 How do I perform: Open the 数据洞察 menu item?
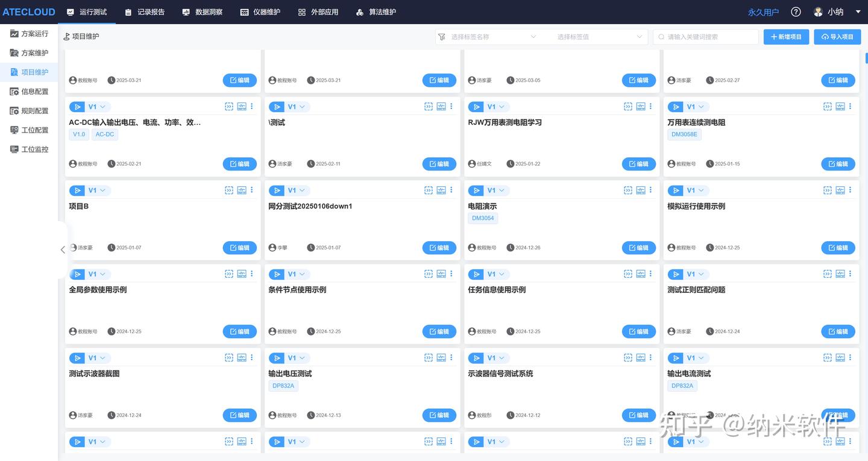click(203, 11)
